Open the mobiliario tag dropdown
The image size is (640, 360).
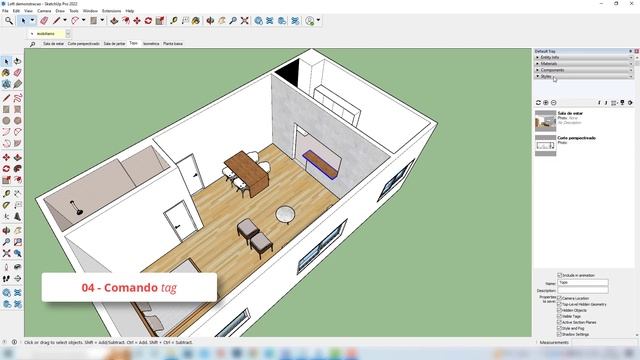click(x=68, y=33)
